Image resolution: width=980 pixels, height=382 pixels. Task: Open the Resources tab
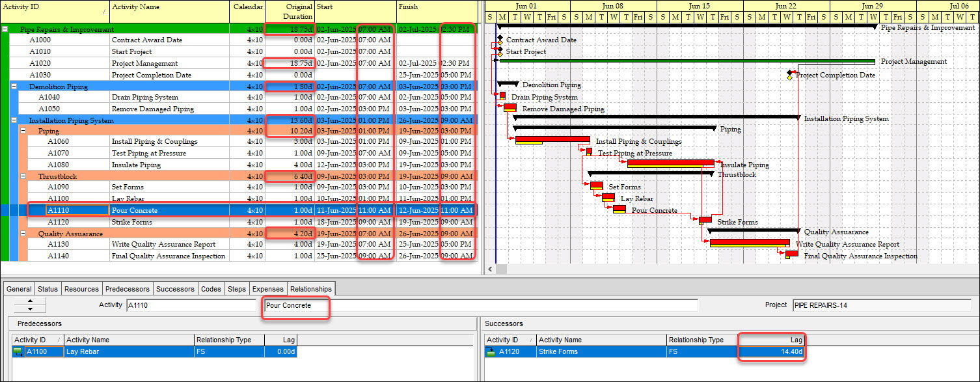tap(81, 289)
